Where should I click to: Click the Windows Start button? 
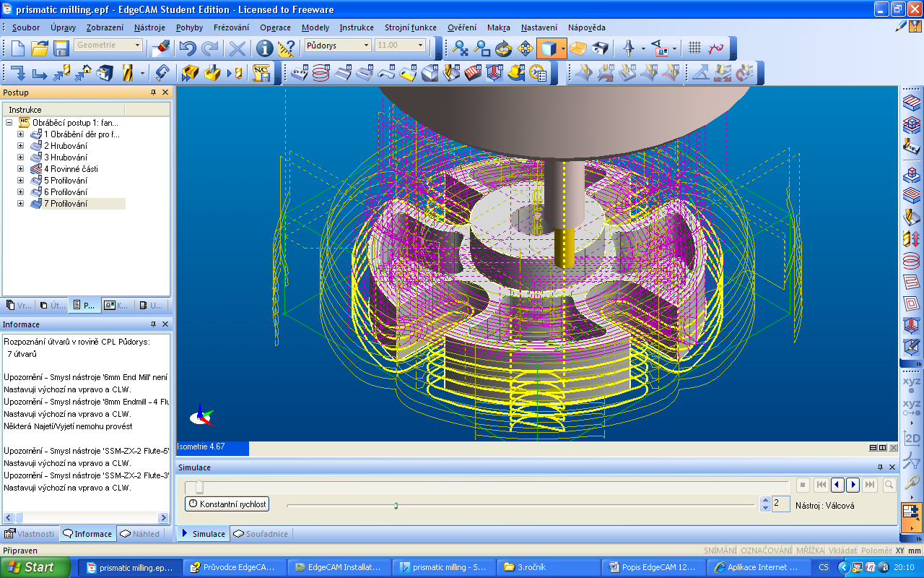[x=35, y=567]
